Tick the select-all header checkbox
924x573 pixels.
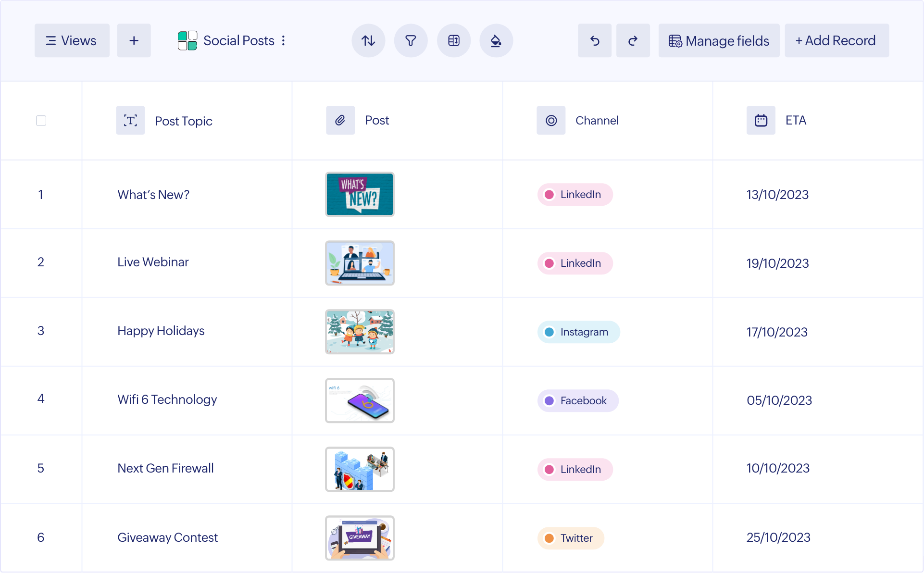41,121
